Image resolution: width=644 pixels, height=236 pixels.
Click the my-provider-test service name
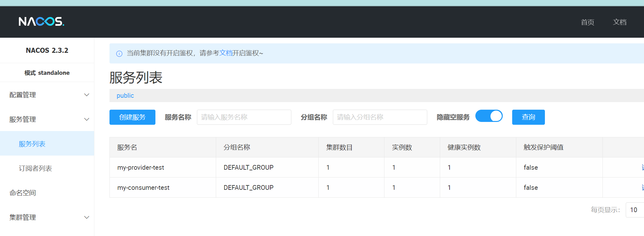point(141,167)
